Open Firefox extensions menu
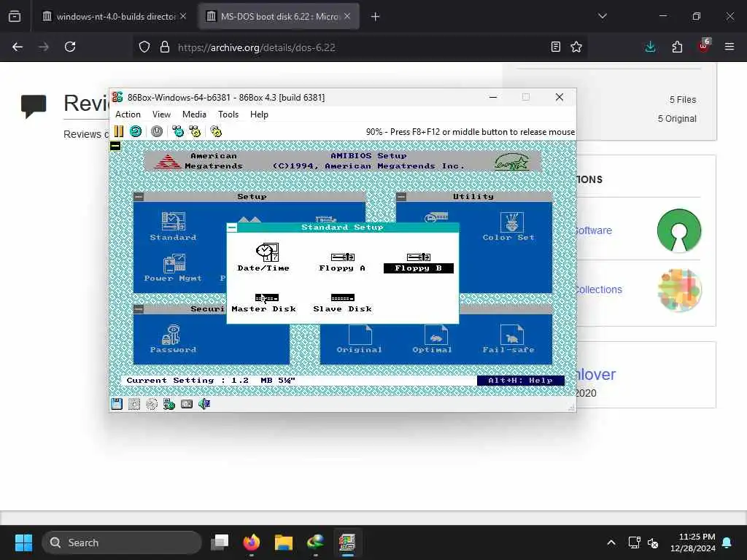 point(677,47)
